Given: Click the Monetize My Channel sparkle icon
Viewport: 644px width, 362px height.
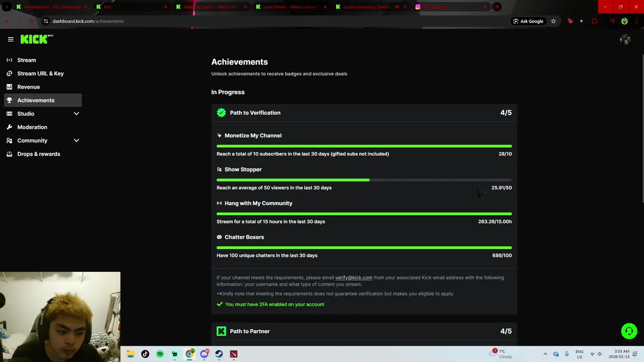Looking at the screenshot, I should pos(219,136).
